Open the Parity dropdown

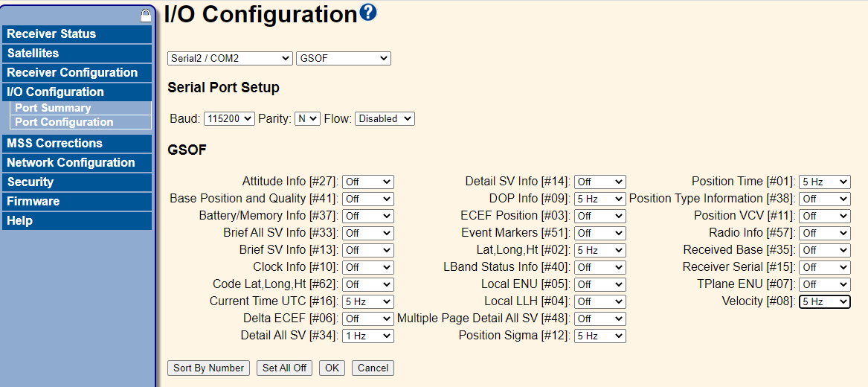(307, 118)
